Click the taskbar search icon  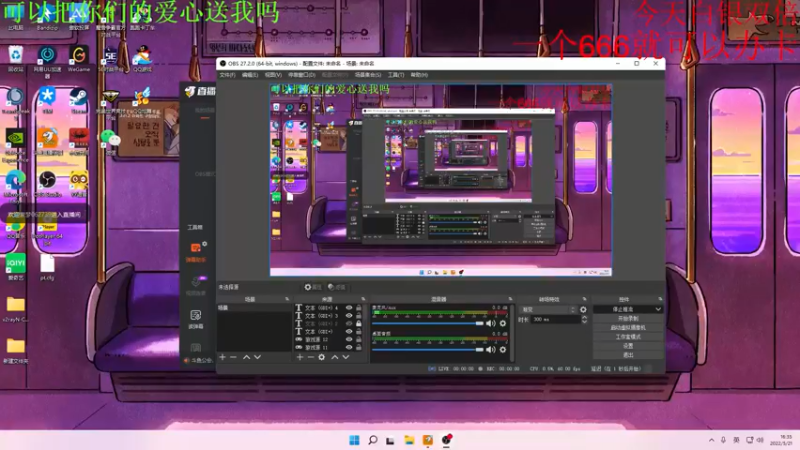[372, 440]
